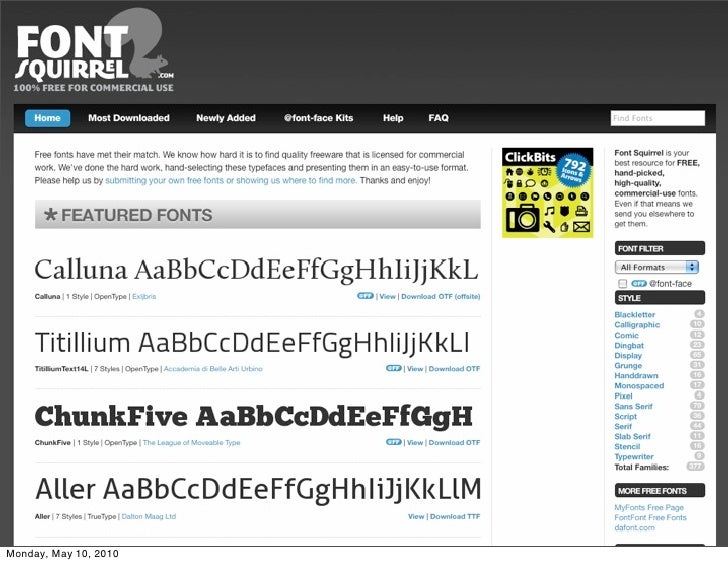Image resolution: width=728 pixels, height=564 pixels.
Task: Open the Dalton Maag Ltd link
Action: click(x=149, y=516)
